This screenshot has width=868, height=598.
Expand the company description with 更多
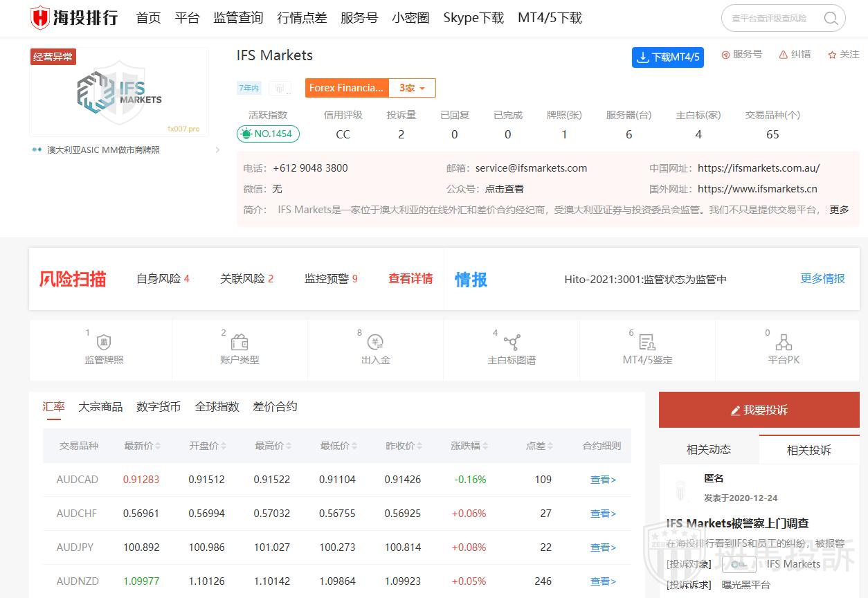pyautogui.click(x=839, y=209)
